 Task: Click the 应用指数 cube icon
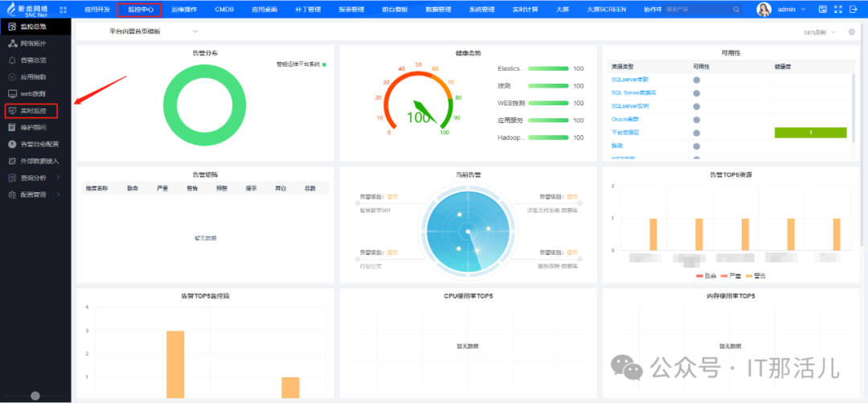click(11, 76)
